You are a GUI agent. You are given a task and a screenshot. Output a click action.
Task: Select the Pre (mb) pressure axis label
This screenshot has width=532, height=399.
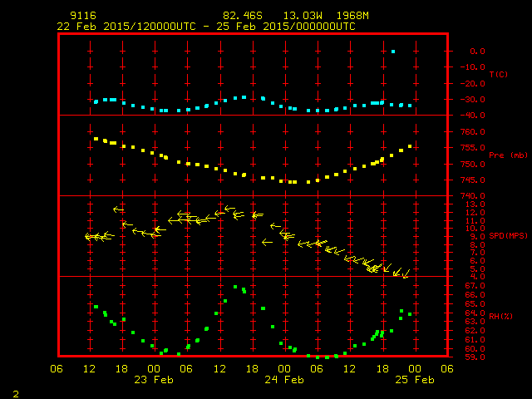click(x=508, y=155)
